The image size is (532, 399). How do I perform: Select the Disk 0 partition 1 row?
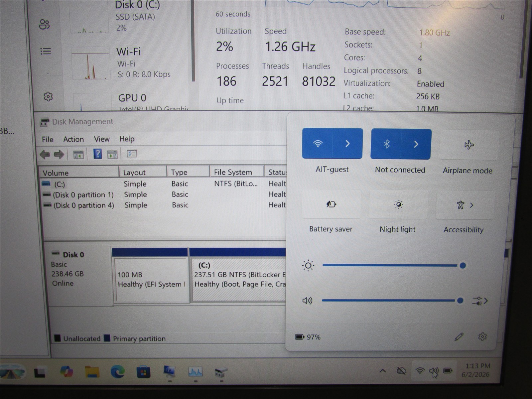(x=163, y=195)
